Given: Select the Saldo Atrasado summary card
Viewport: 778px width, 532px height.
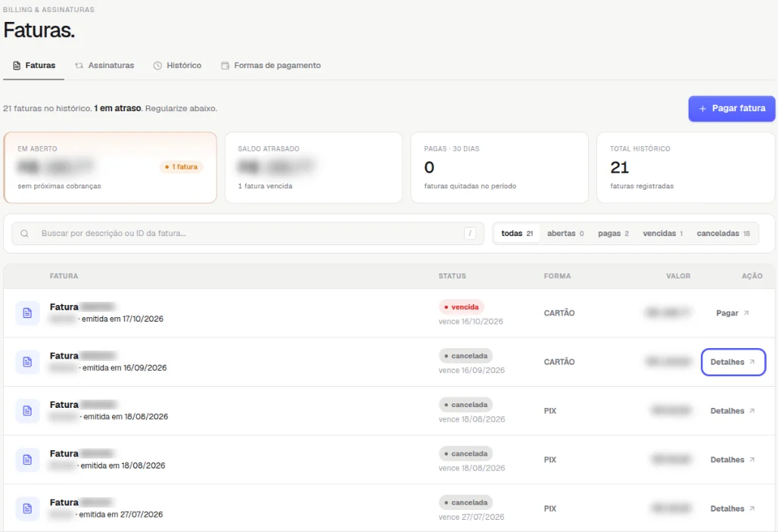Looking at the screenshot, I should click(x=313, y=167).
